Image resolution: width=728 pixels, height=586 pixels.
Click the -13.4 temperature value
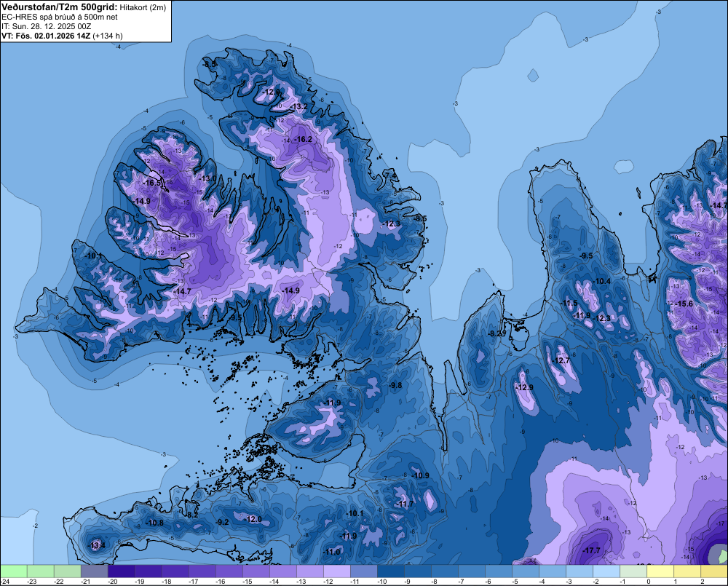pos(97,545)
